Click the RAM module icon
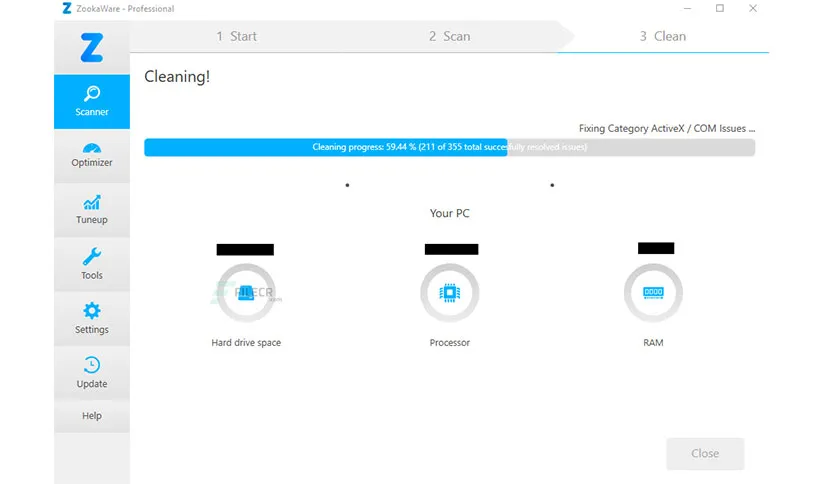Viewport: 836px width, 484px height. click(653, 293)
